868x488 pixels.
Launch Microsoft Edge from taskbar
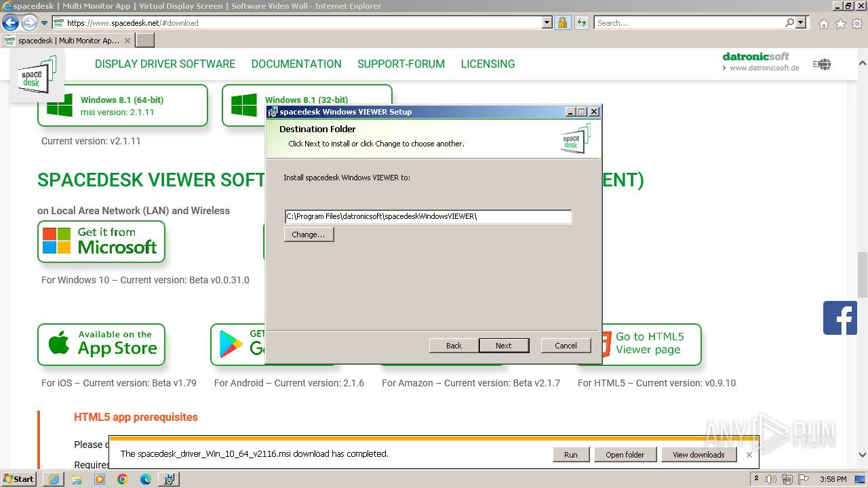(x=146, y=479)
